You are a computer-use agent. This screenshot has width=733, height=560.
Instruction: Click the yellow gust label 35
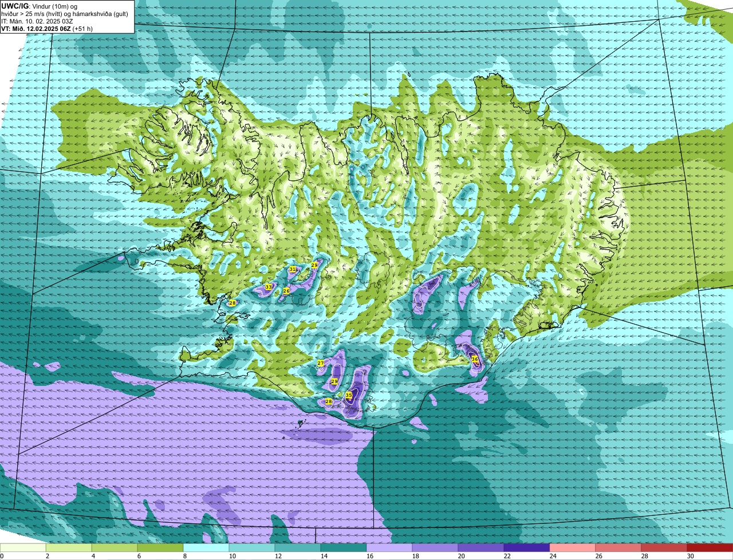(348, 395)
